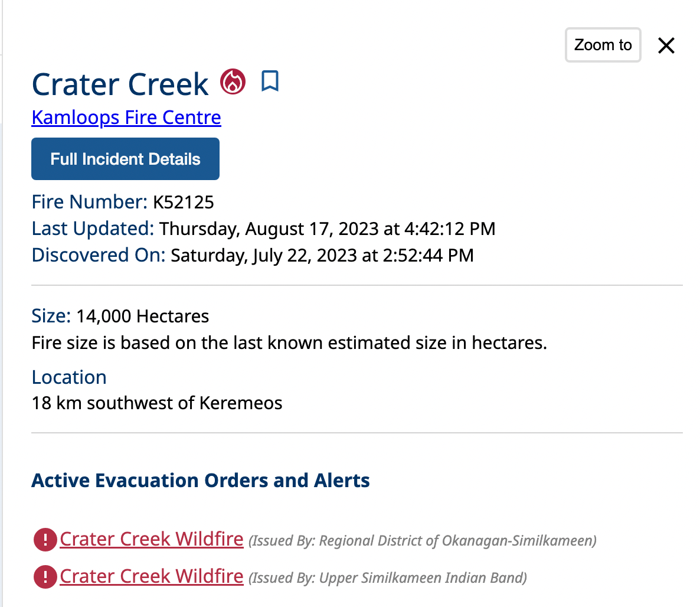Viewport: 700px width, 607px height.
Task: Click the Zoom to button
Action: [x=603, y=45]
